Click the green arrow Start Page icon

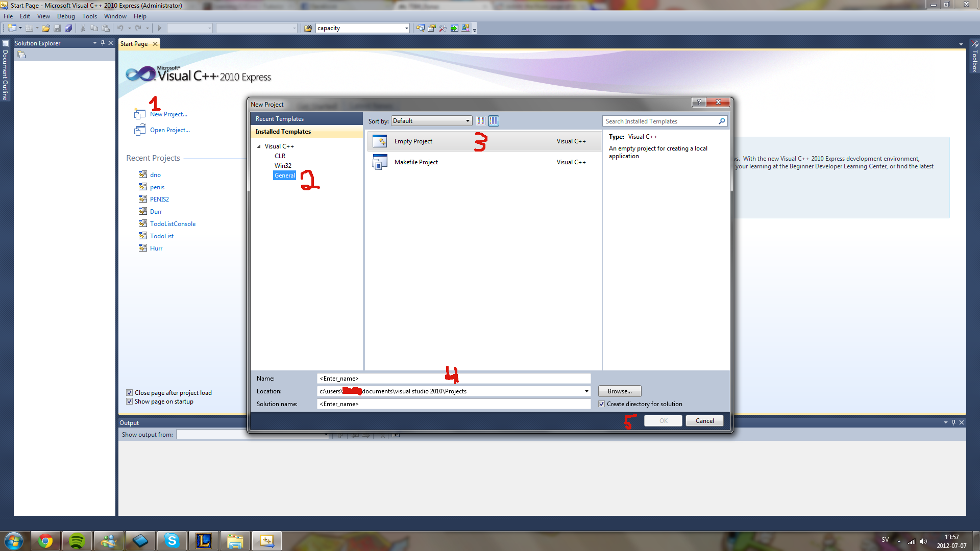click(x=454, y=28)
